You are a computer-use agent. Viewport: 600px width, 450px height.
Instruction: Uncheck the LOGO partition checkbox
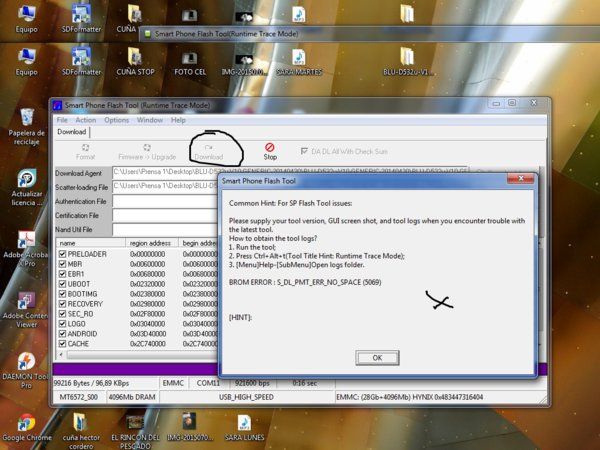62,324
